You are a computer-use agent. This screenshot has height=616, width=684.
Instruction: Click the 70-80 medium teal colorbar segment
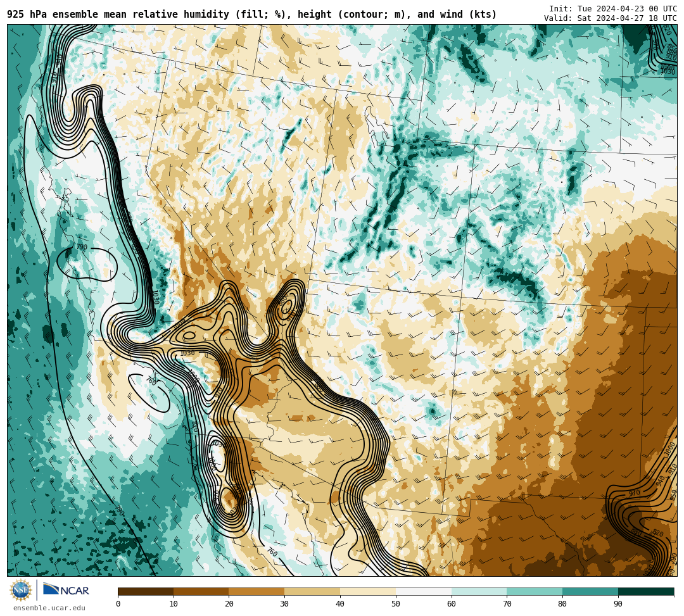535,591
